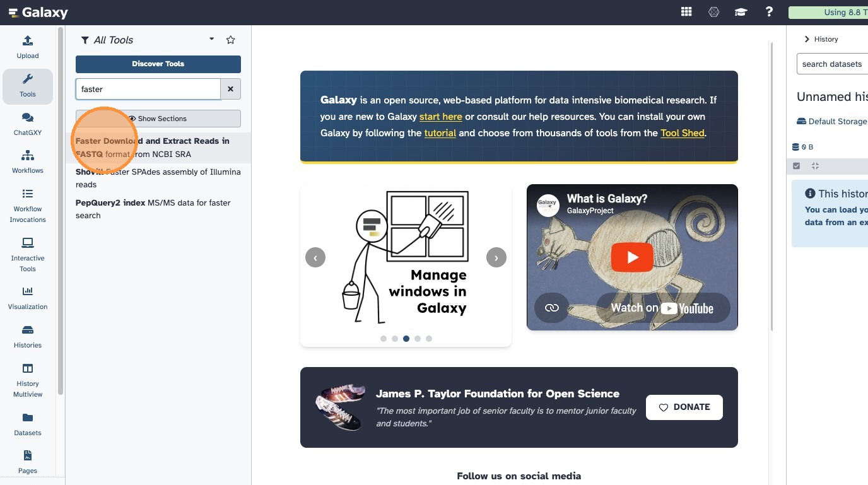The width and height of the screenshot is (868, 485).
Task: Click the Discover Tools button
Action: point(158,64)
